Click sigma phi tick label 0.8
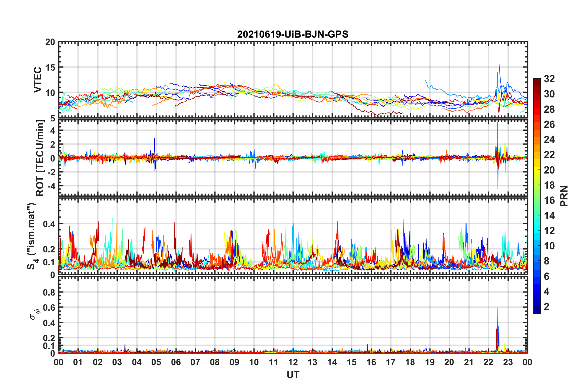586x392 pixels. click(49, 292)
